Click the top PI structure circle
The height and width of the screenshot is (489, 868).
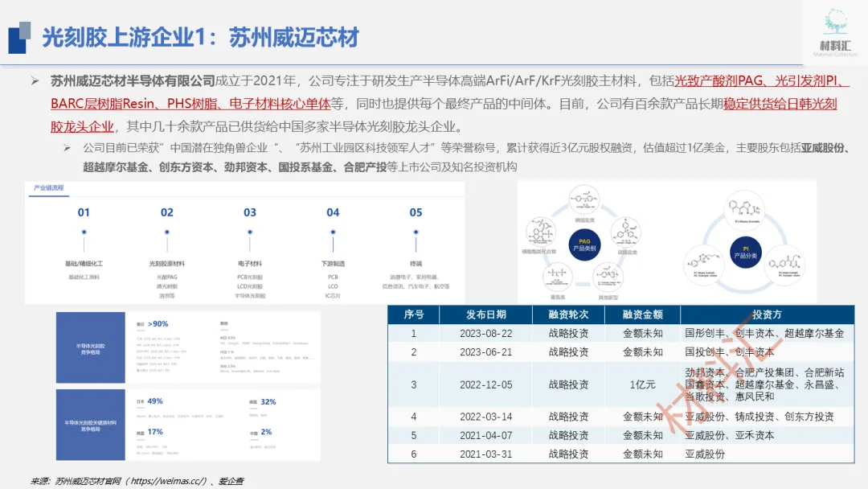[x=745, y=209]
